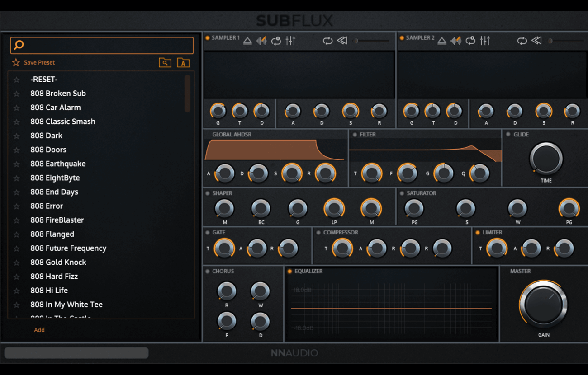Select the -RESET- preset
The height and width of the screenshot is (375, 588).
click(44, 79)
